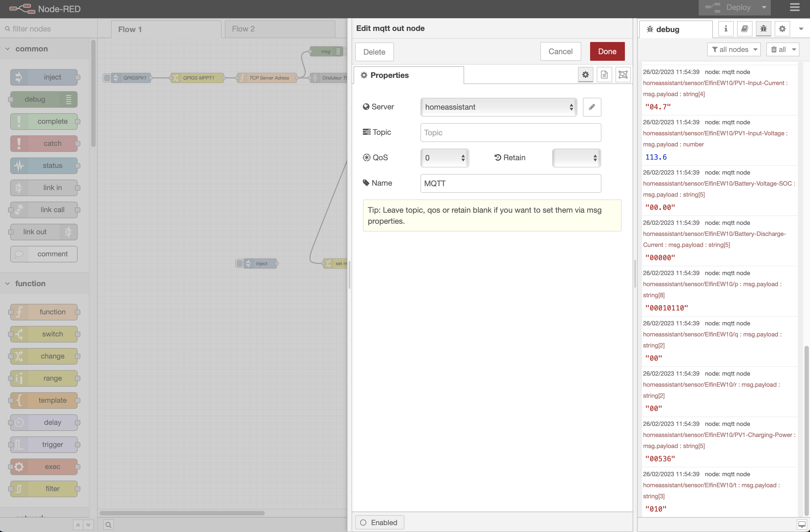Open the info sidebar tab icon
The width and height of the screenshot is (810, 532).
coord(725,29)
